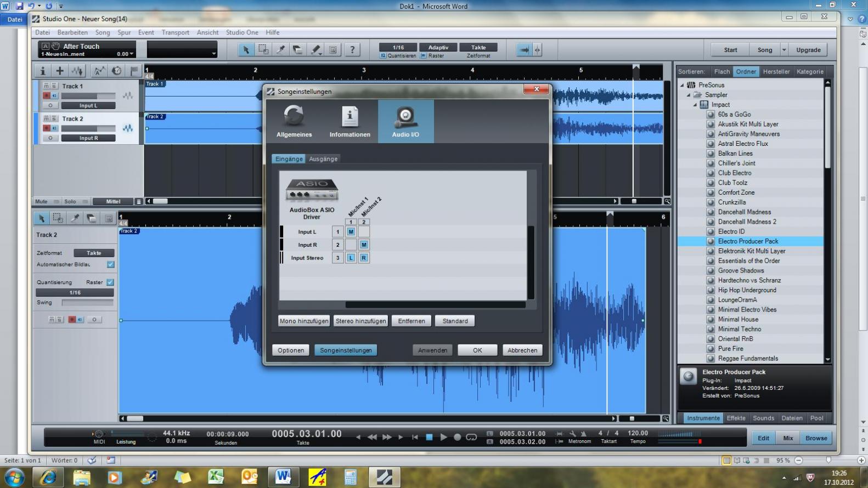Click the Anwenden button
This screenshot has height=488, width=868.
click(x=432, y=350)
